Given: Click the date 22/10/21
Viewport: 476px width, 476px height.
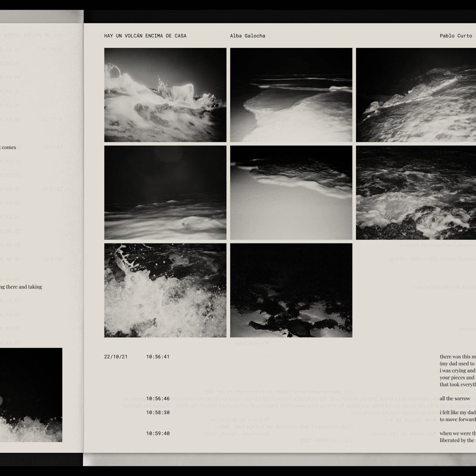Looking at the screenshot, I should (x=115, y=357).
